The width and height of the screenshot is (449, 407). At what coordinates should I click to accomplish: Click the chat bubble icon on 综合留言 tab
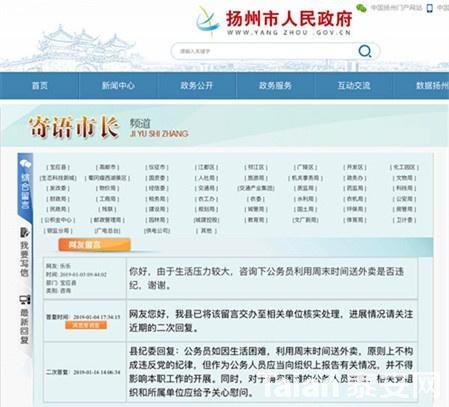point(25,164)
